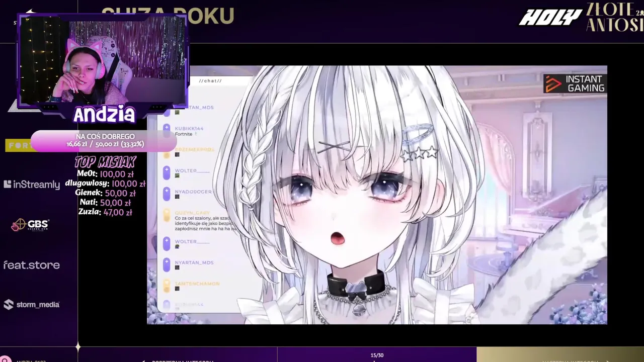The image size is (644, 362).
Task: Click the yellow badge beside QUZYN_GARY
Action: [167, 215]
